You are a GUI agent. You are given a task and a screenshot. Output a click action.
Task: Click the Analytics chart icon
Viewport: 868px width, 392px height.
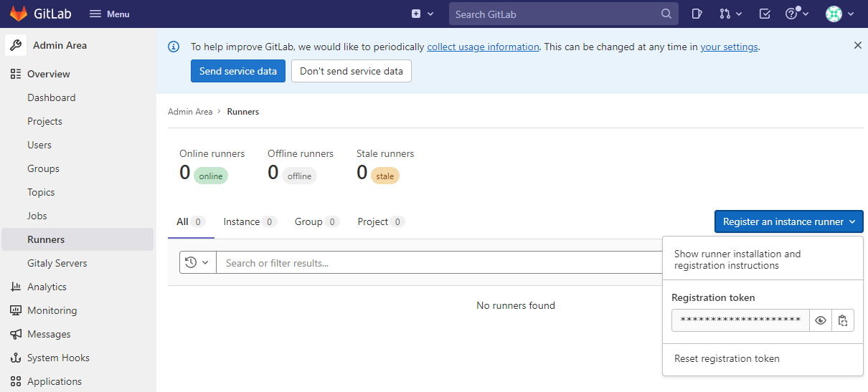tap(16, 287)
